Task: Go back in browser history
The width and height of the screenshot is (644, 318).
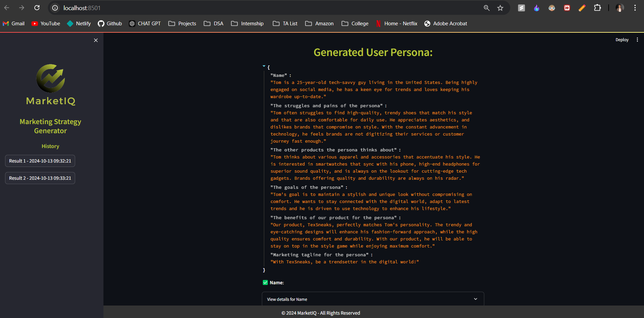Action: (7, 8)
